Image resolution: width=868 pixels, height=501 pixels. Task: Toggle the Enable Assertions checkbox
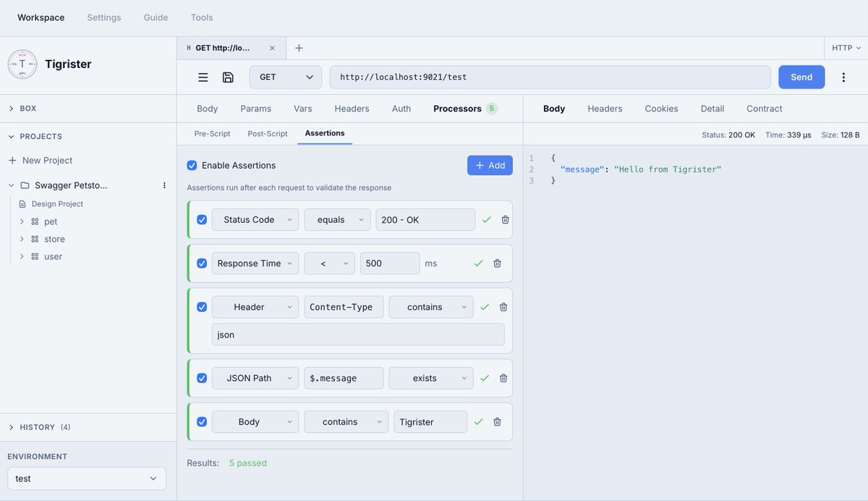coord(192,165)
